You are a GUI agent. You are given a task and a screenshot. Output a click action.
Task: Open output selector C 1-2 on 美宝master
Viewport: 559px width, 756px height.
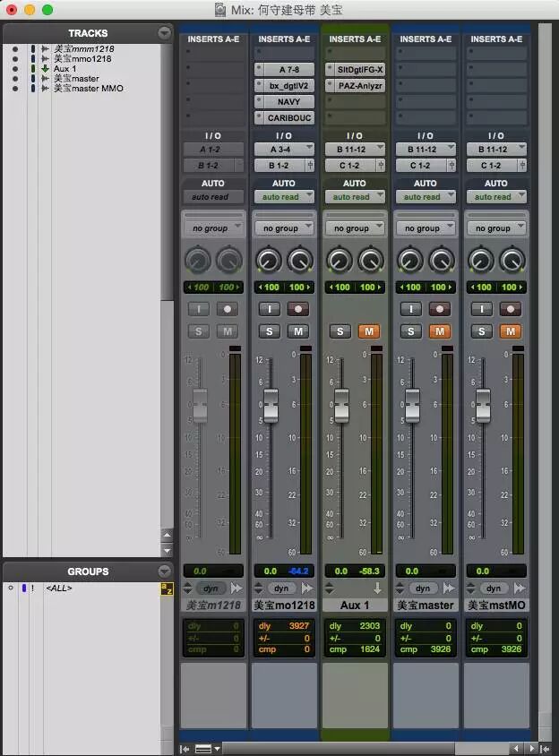tap(422, 166)
